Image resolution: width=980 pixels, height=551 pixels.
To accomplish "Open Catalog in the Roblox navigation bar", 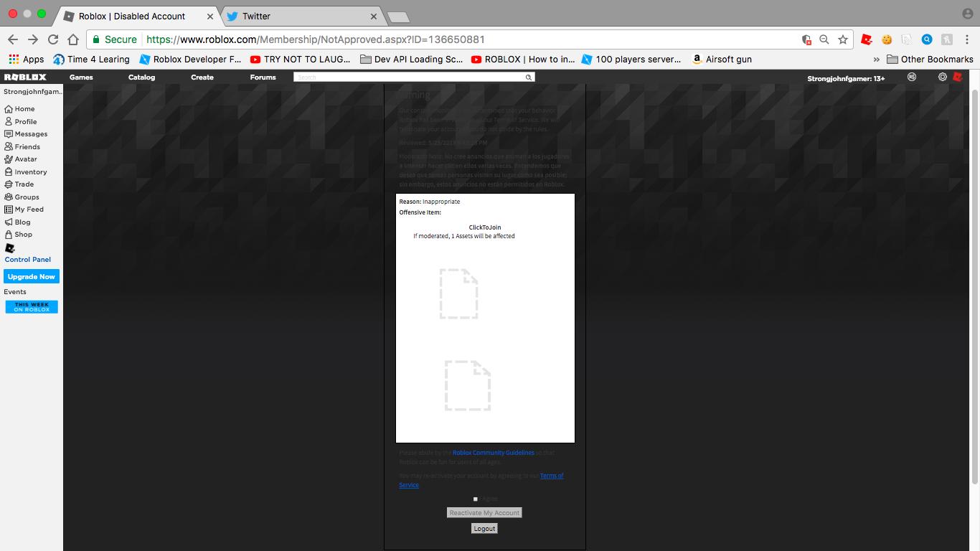I will tap(141, 77).
